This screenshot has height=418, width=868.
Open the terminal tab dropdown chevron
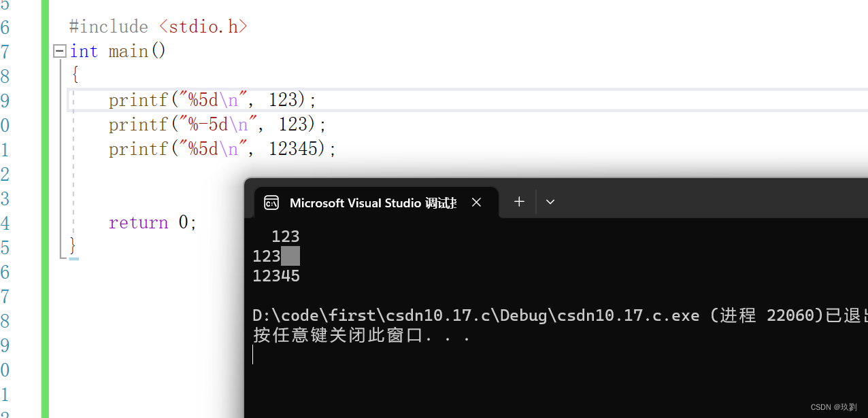pyautogui.click(x=550, y=202)
